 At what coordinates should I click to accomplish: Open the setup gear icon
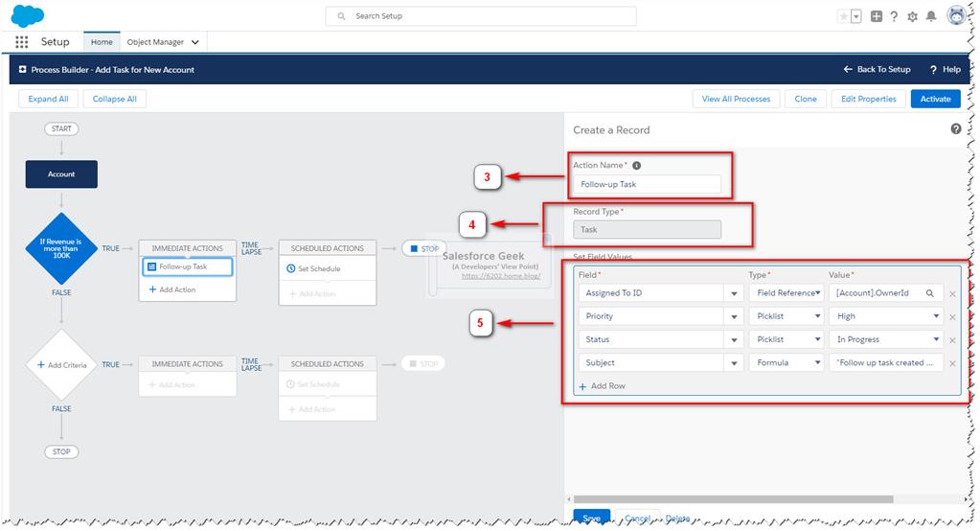(913, 16)
